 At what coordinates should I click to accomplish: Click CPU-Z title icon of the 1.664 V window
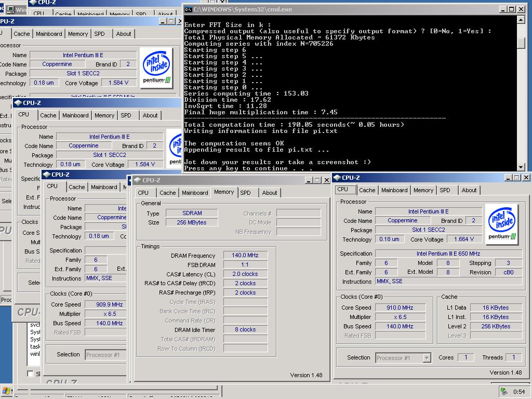click(337, 178)
